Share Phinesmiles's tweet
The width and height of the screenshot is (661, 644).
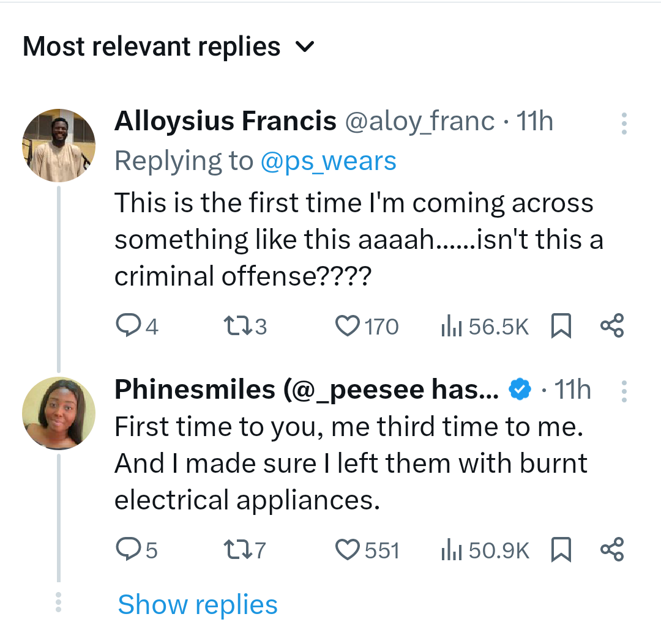pos(612,549)
